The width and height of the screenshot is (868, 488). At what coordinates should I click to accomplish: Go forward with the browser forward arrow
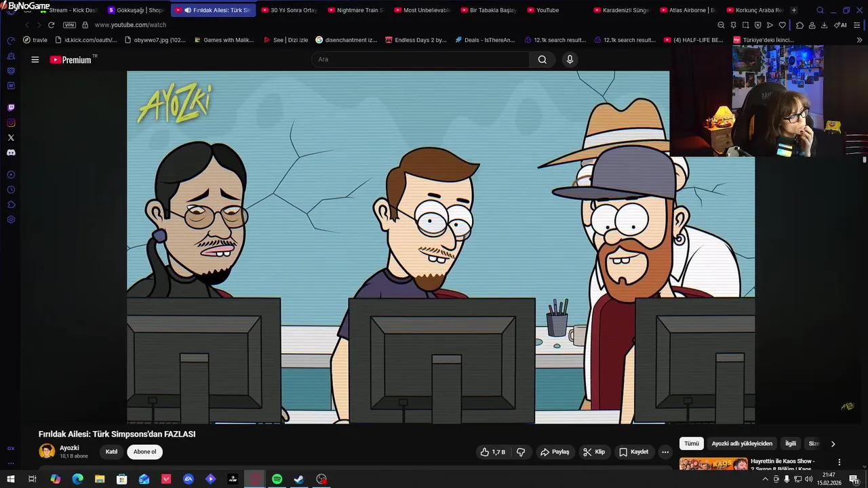(x=38, y=25)
